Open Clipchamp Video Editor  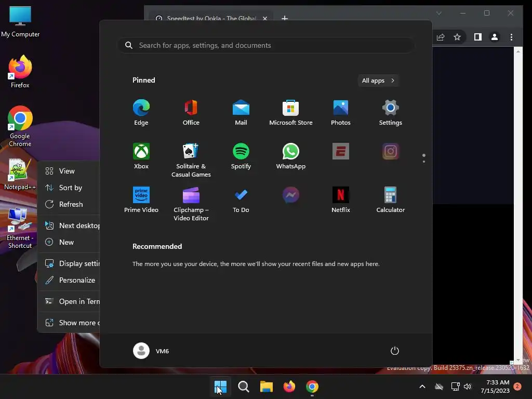click(x=191, y=204)
